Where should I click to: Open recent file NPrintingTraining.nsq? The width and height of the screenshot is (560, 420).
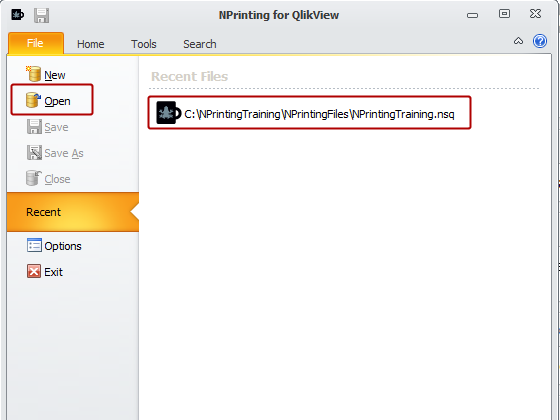(x=309, y=112)
